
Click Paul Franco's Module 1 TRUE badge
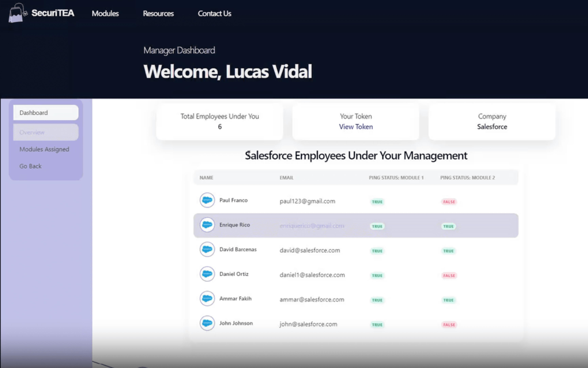coord(377,202)
